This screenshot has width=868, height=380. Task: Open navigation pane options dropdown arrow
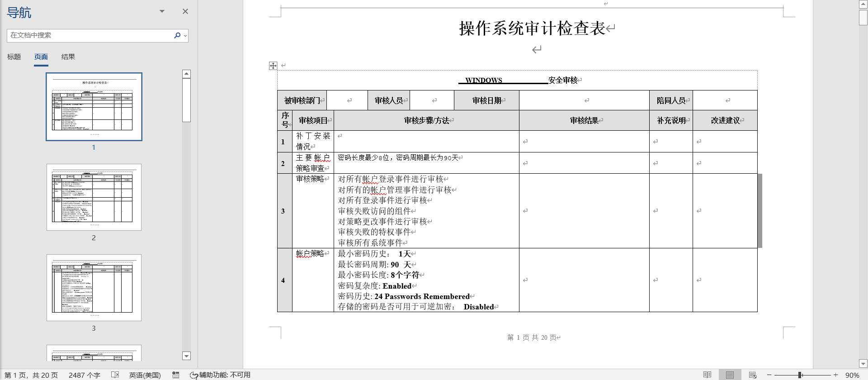tap(162, 11)
